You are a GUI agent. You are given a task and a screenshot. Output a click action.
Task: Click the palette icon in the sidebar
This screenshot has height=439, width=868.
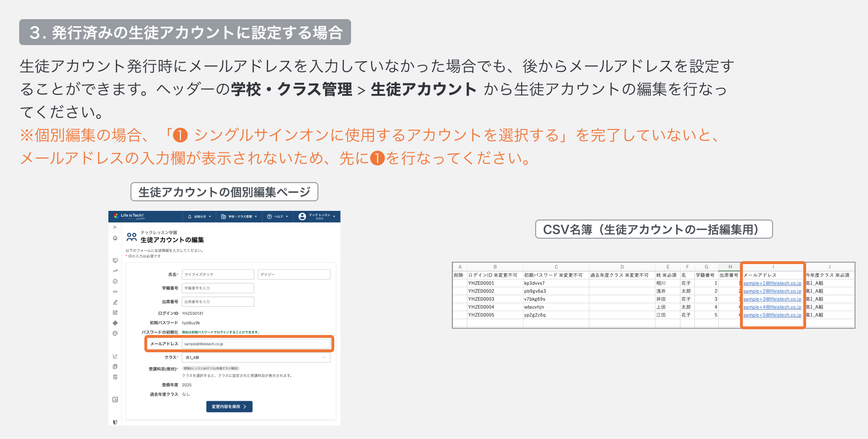[x=115, y=334]
